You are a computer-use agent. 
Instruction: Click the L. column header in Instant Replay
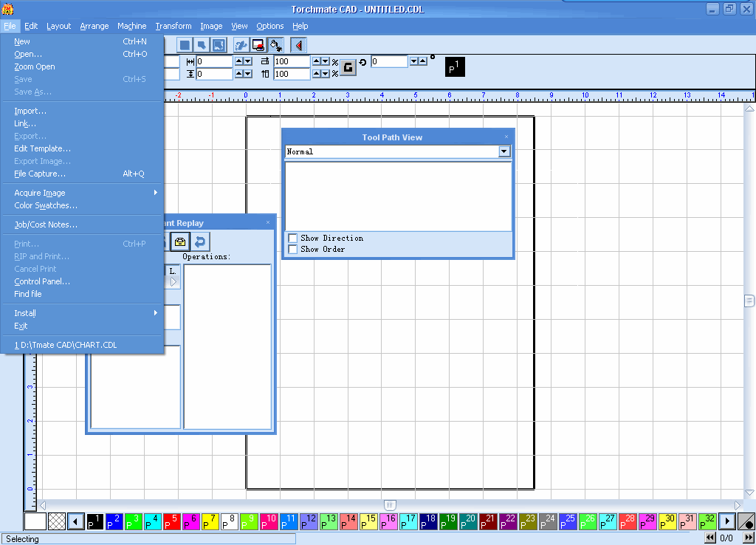[x=173, y=271]
